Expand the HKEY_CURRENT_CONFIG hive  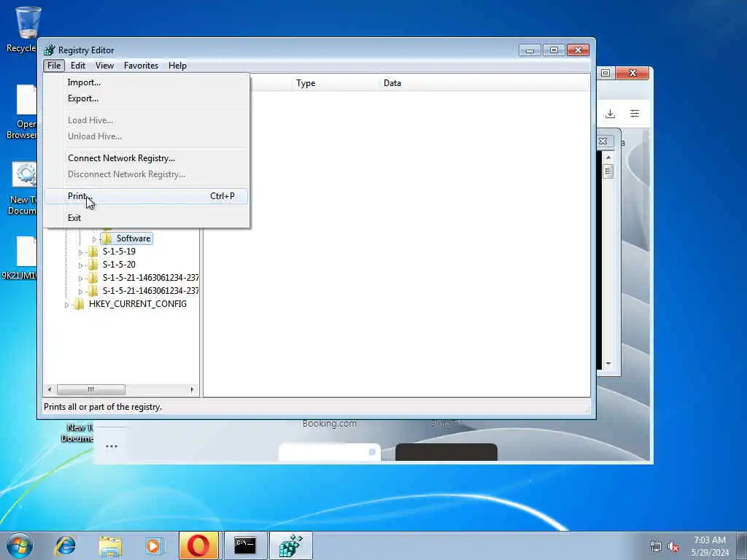pyautogui.click(x=66, y=304)
